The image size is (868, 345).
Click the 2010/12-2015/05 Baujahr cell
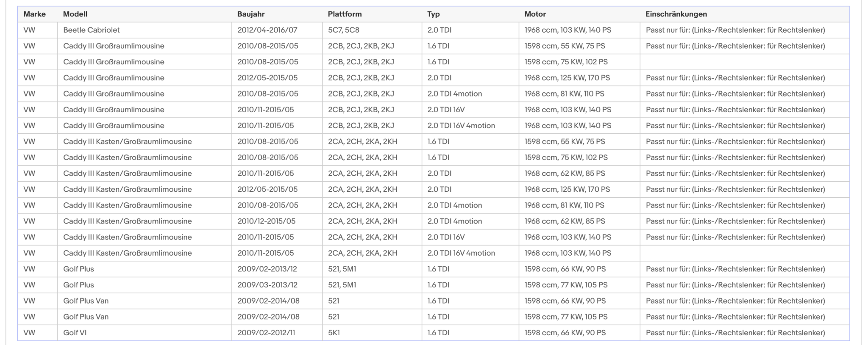tap(277, 221)
